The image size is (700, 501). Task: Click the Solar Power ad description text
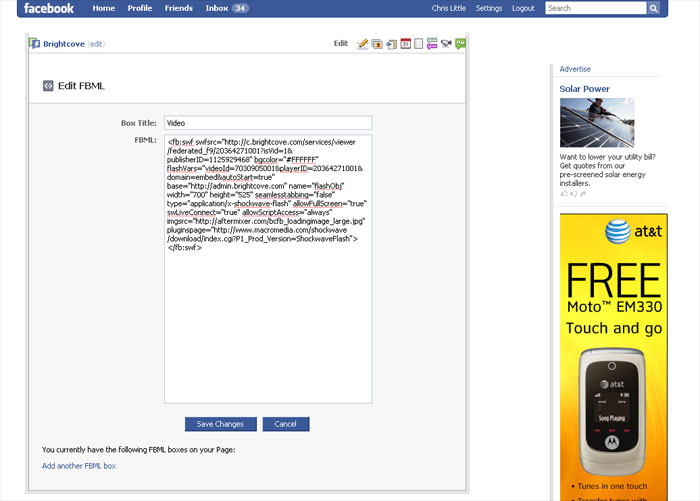pyautogui.click(x=608, y=170)
